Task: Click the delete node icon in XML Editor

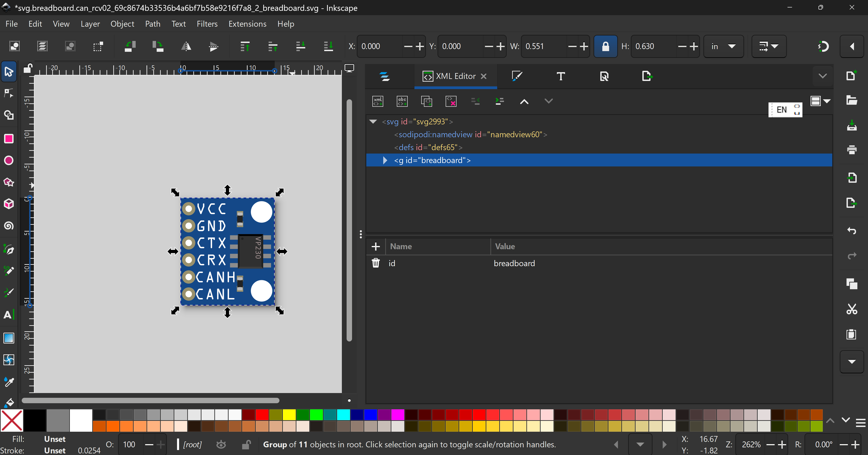Action: pyautogui.click(x=451, y=101)
